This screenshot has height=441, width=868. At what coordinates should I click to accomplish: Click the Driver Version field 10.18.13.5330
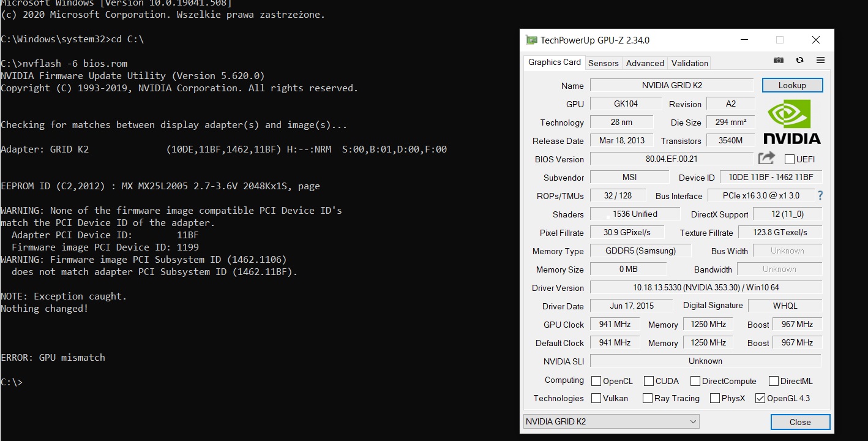(x=706, y=287)
